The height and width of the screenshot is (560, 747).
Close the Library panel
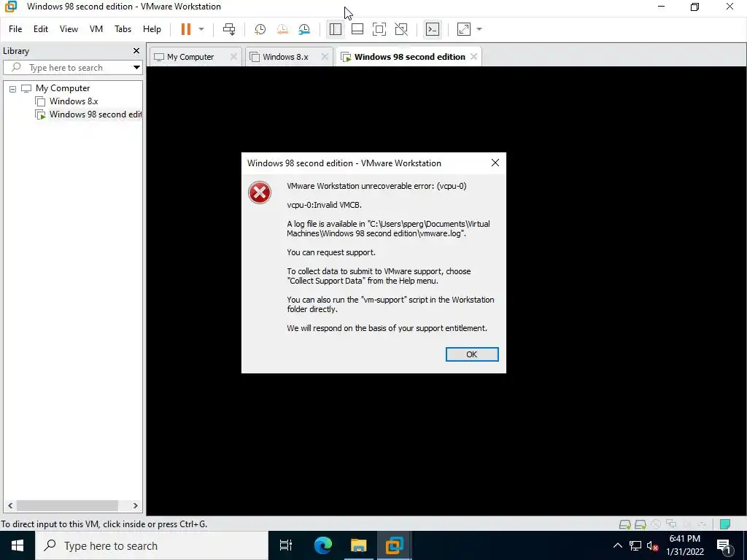[136, 50]
